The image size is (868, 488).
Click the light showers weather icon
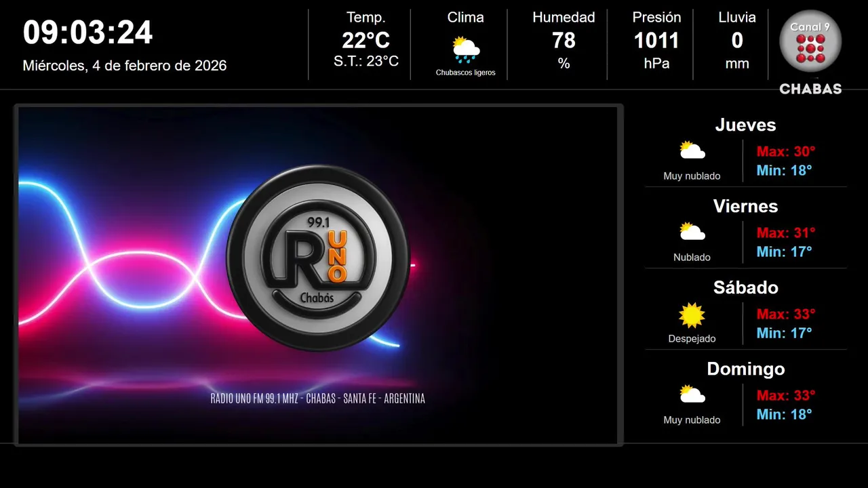(466, 49)
